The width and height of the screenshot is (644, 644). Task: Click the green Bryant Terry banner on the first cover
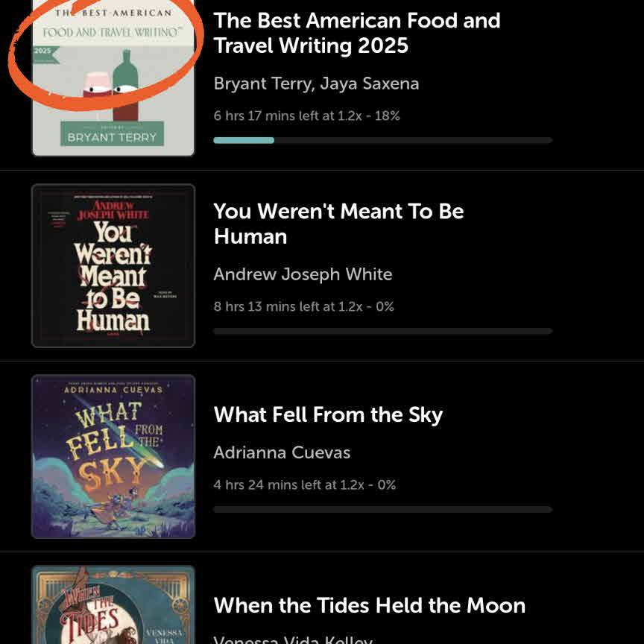[113, 137]
